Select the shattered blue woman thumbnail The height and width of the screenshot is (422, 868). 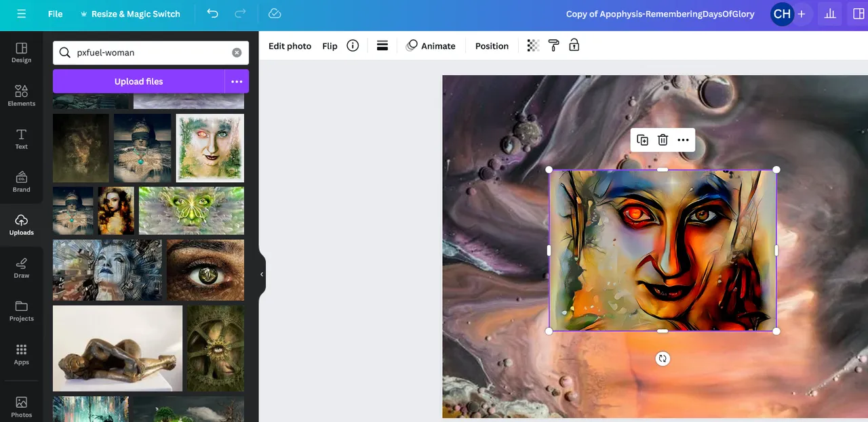107,270
